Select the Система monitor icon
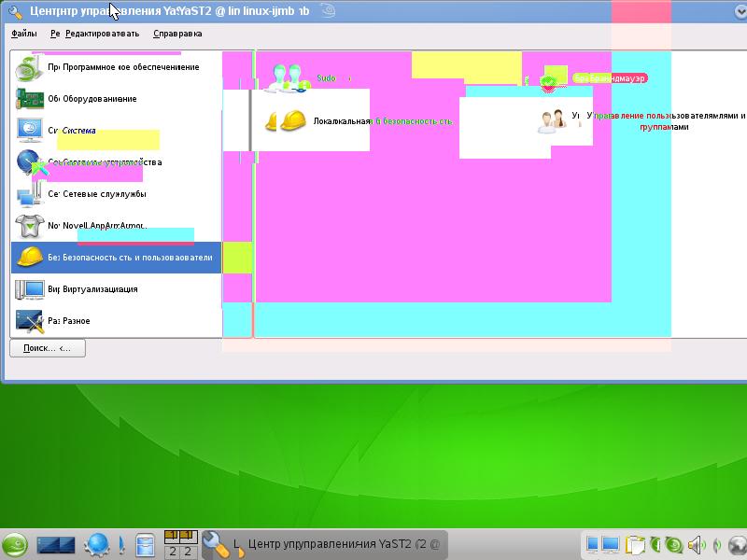Screen dimensions: 747x560 click(x=30, y=131)
